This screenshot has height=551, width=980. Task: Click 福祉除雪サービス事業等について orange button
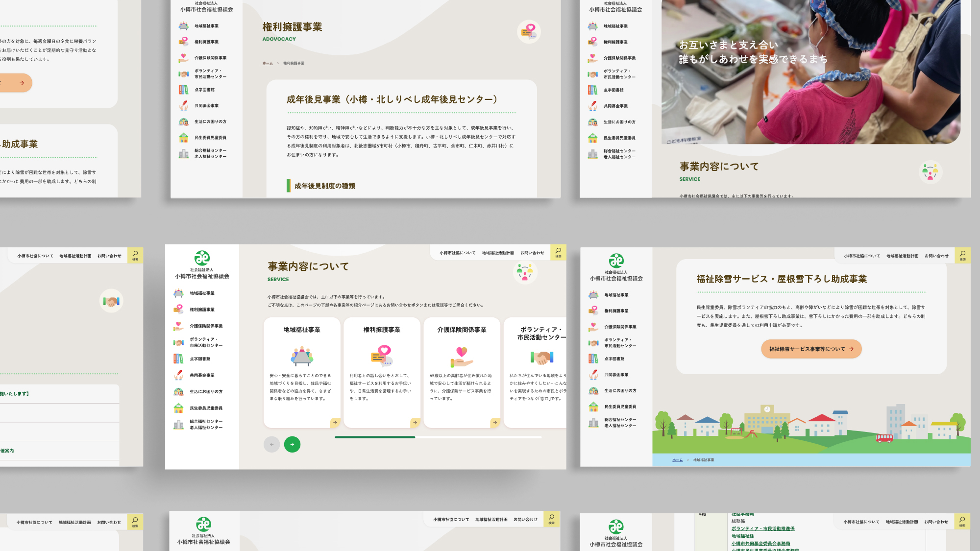pyautogui.click(x=811, y=349)
